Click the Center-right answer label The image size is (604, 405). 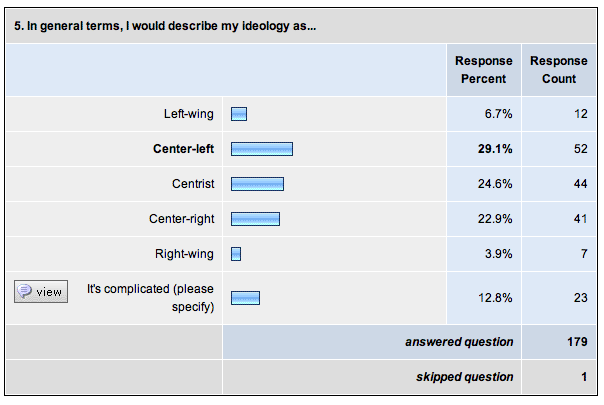coord(185,219)
